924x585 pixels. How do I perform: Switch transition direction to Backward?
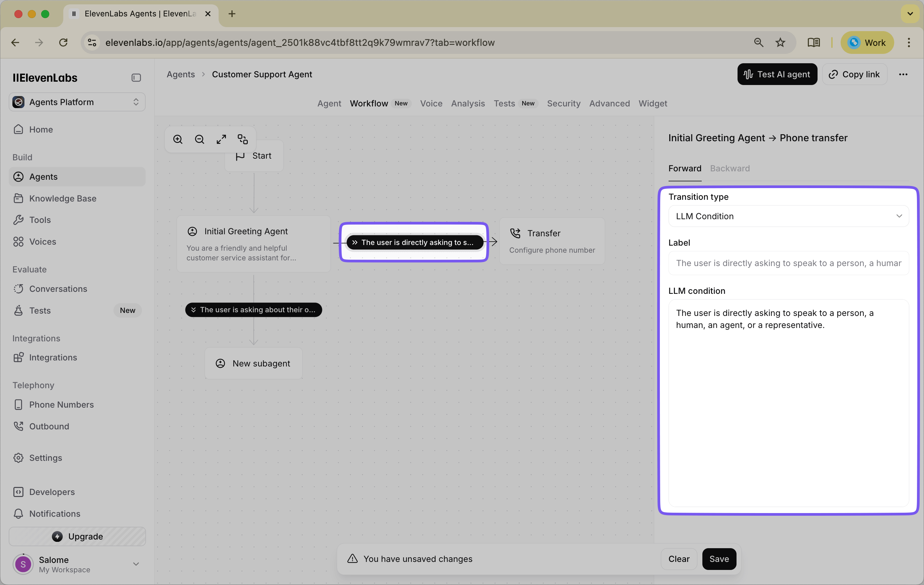(x=729, y=168)
